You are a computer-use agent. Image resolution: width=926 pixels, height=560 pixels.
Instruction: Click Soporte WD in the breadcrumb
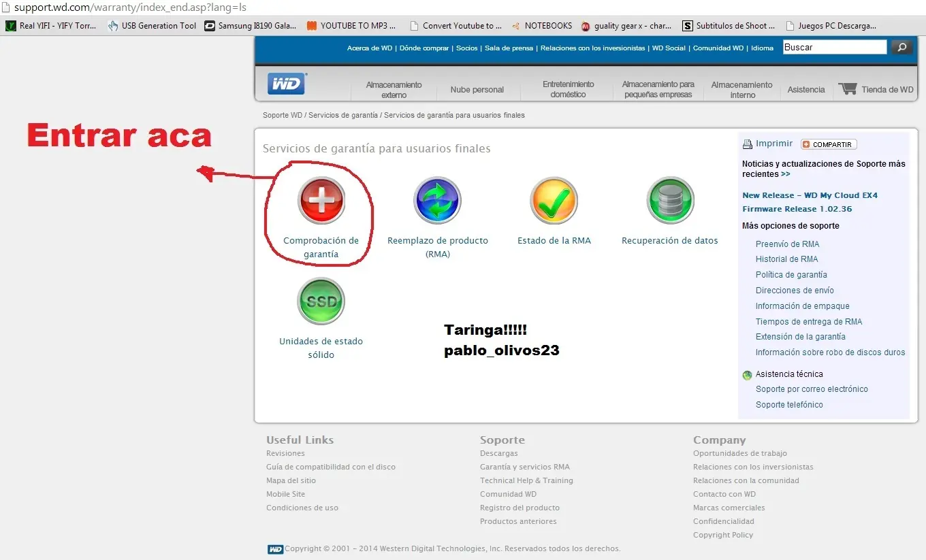(283, 116)
